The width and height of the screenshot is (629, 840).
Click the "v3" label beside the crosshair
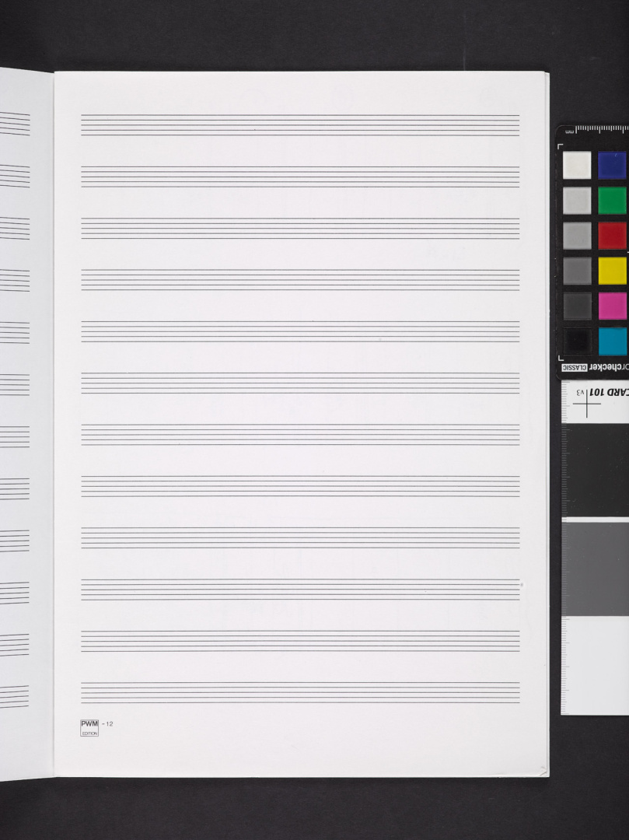(580, 393)
